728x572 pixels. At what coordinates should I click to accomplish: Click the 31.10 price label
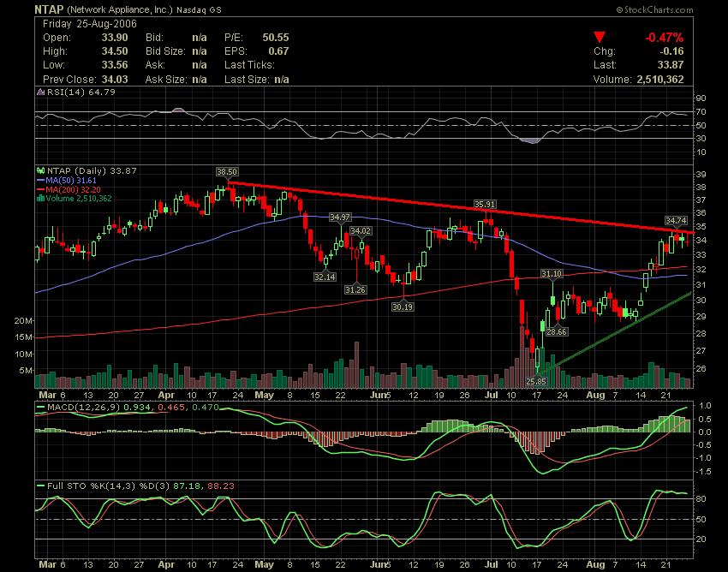pyautogui.click(x=552, y=274)
